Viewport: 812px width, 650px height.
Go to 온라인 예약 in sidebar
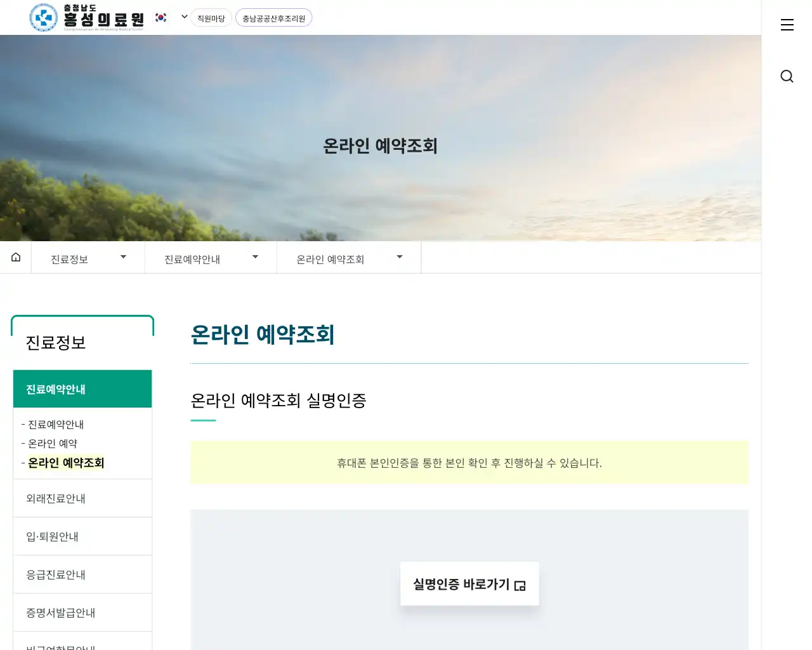pyautogui.click(x=53, y=444)
